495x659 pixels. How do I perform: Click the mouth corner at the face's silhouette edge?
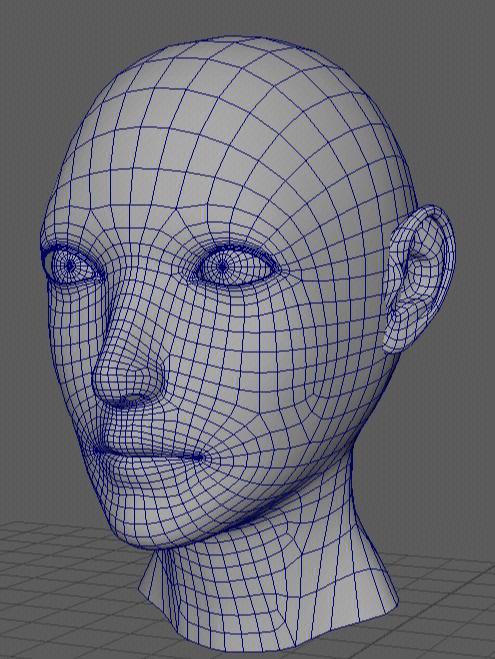click(x=98, y=450)
